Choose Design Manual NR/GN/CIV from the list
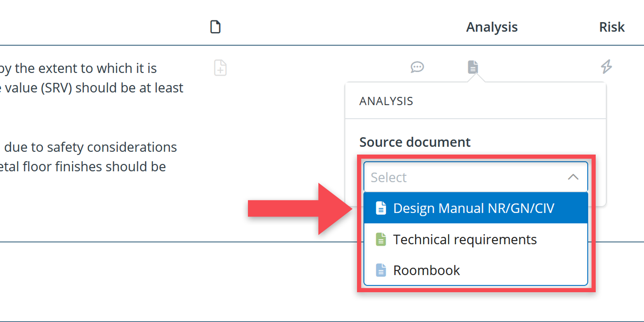 pos(473,208)
